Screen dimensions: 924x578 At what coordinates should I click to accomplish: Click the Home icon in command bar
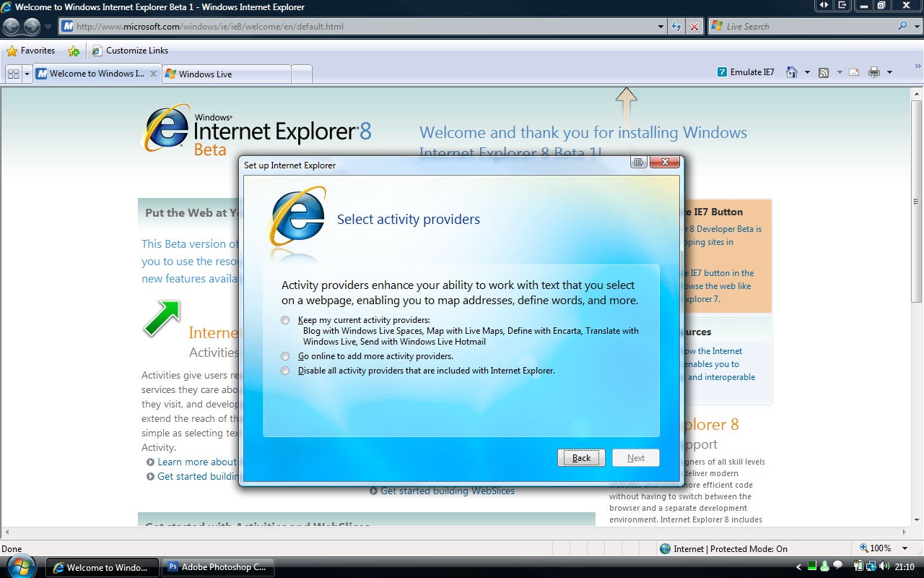click(x=792, y=72)
